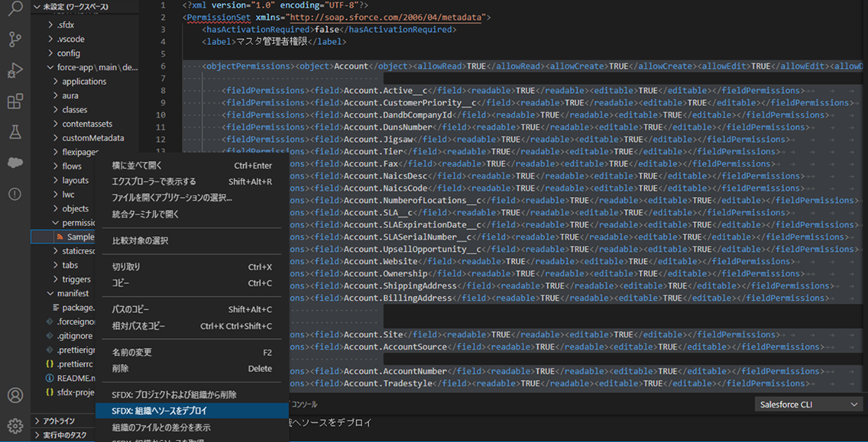
Task: Choose エクスプローラーで表示する menu entry
Action: pos(192,182)
